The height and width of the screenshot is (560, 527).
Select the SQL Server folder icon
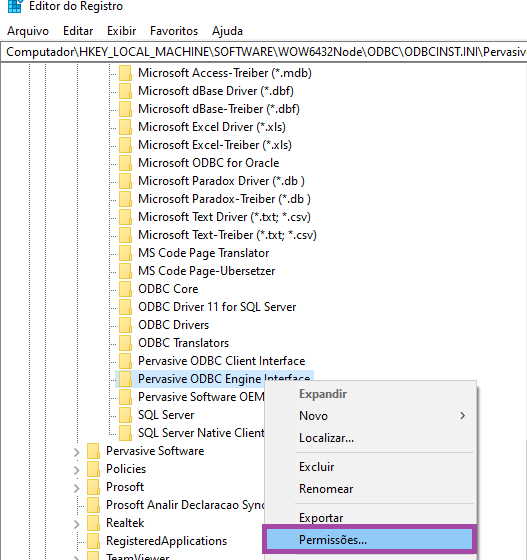click(x=125, y=415)
